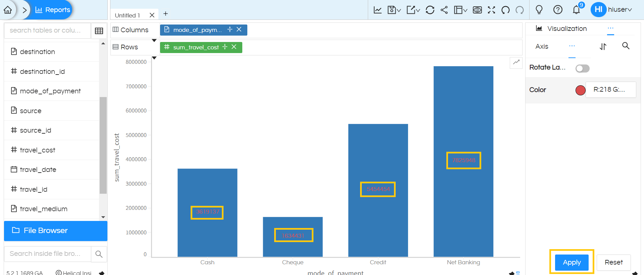Refresh the report
The height and width of the screenshot is (275, 644).
430,10
